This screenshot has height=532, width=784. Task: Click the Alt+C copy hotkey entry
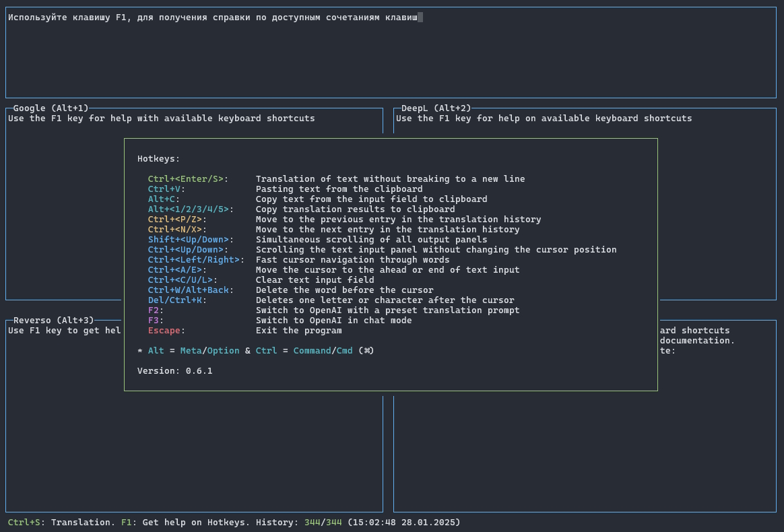click(x=164, y=199)
